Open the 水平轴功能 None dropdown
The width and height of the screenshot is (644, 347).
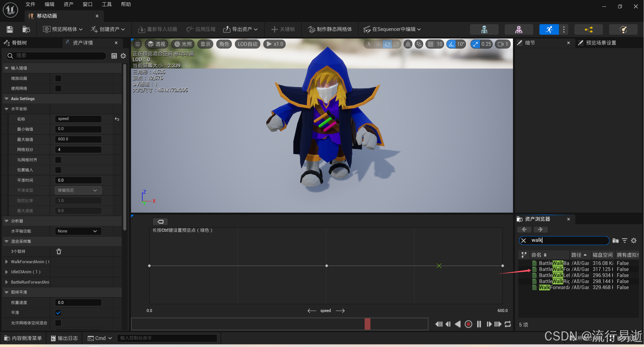[78, 231]
